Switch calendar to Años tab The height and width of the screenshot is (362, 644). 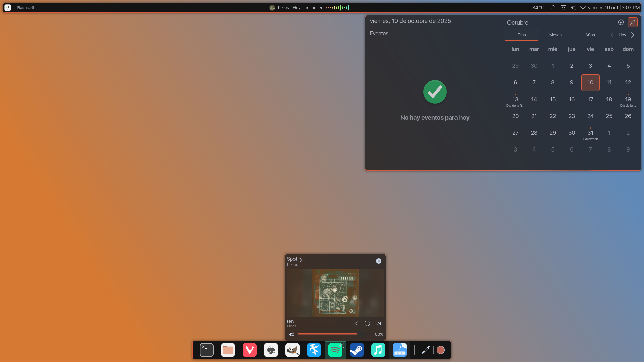click(590, 35)
